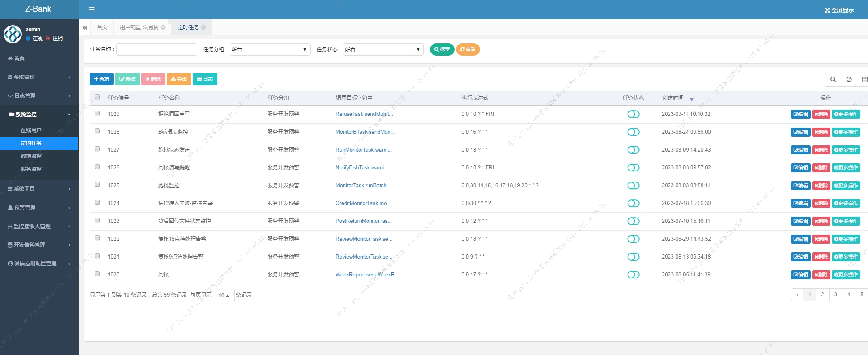Click 删除 for task 1028
868x355 pixels.
(821, 132)
